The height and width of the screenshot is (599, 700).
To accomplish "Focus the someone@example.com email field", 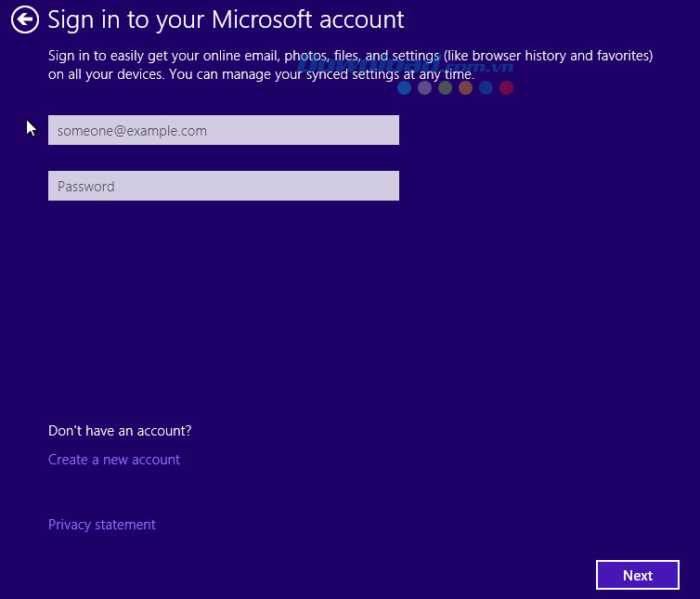I will [223, 130].
